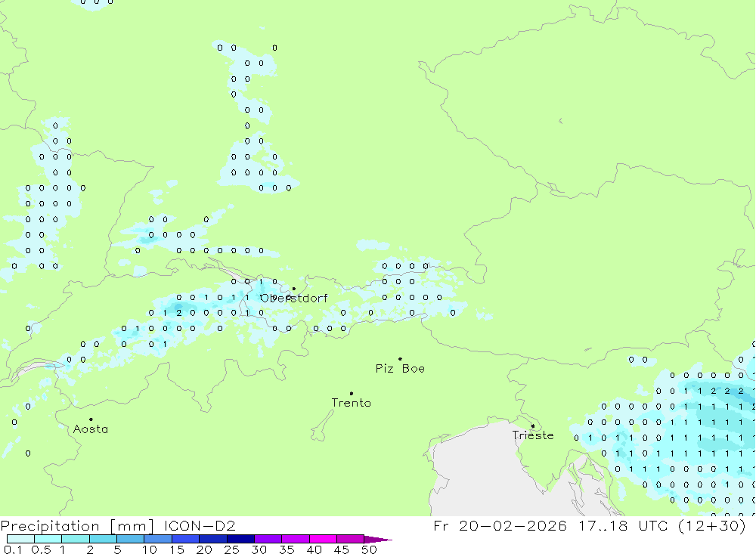Image resolution: width=756 pixels, height=554 pixels.
Task: Click the '45' legend scale value
Action: point(342,549)
